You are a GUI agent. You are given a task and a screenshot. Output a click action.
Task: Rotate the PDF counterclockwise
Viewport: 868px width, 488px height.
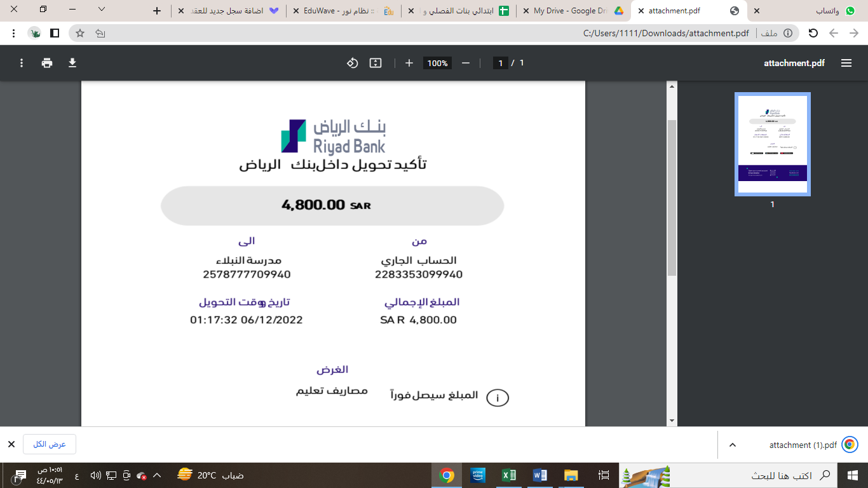click(x=353, y=63)
